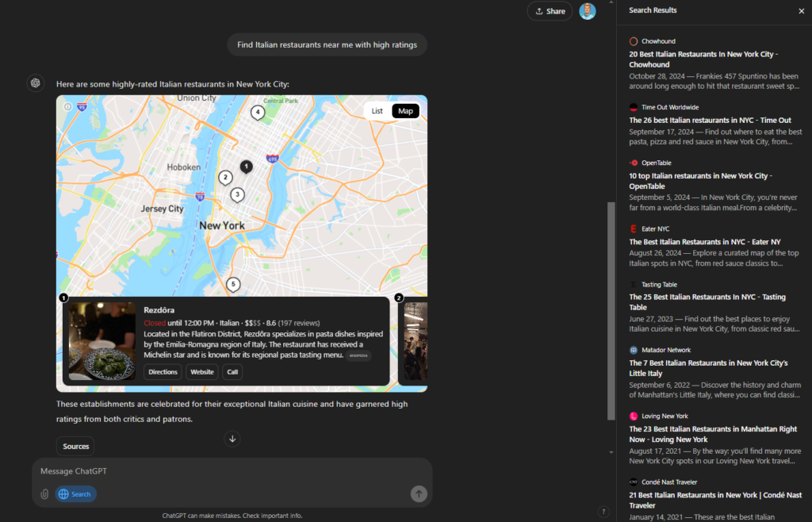Click the user message about Italian restaurants
Viewport: 812px width, 522px height.
click(327, 45)
